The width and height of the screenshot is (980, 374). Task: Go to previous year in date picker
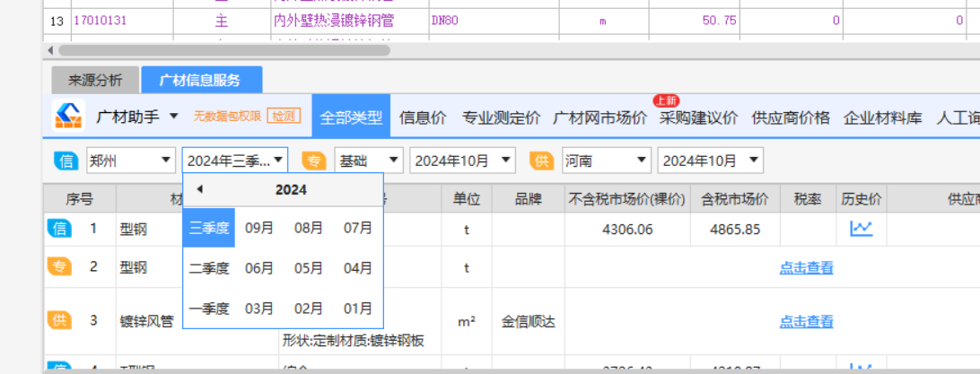(x=199, y=189)
